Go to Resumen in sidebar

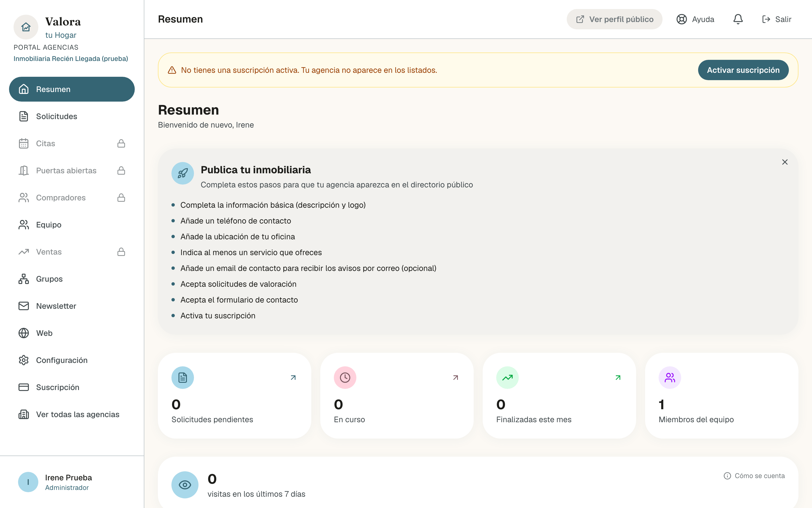click(x=72, y=89)
